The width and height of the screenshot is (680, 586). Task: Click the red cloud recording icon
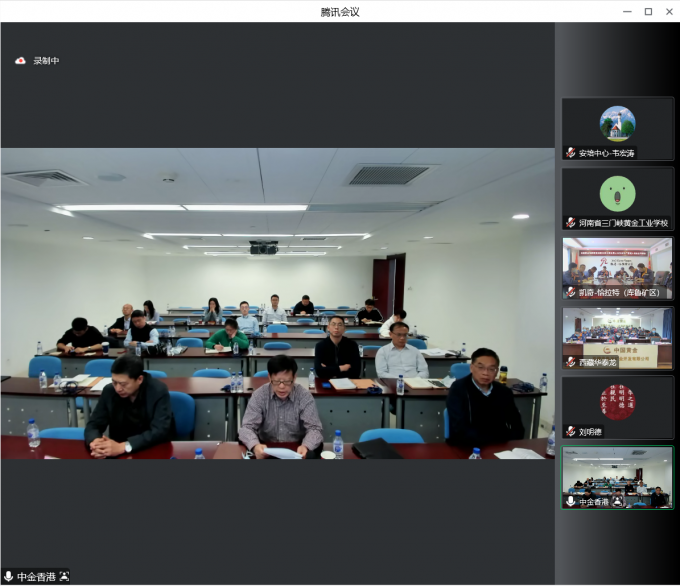click(x=20, y=61)
